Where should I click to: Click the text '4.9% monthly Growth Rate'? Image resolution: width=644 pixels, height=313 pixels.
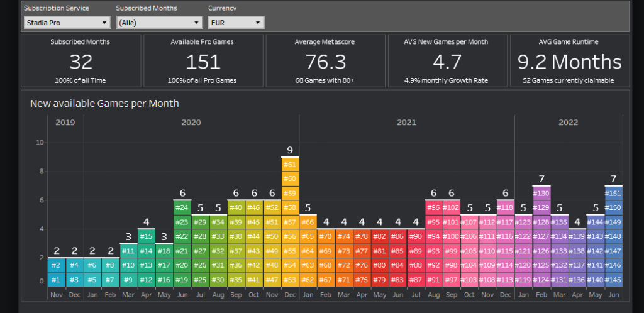point(447,80)
